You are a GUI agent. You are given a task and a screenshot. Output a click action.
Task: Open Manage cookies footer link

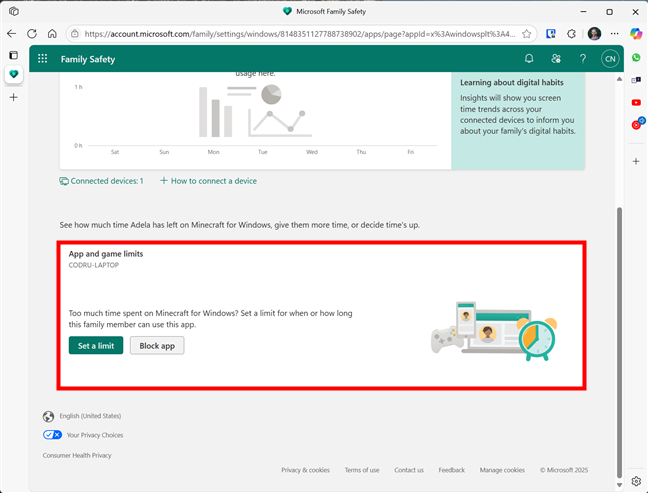[502, 470]
